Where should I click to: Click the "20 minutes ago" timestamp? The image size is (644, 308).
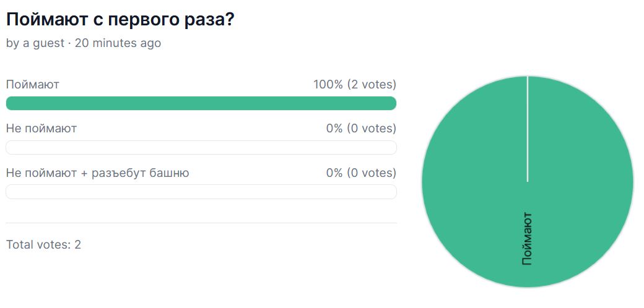click(x=118, y=43)
